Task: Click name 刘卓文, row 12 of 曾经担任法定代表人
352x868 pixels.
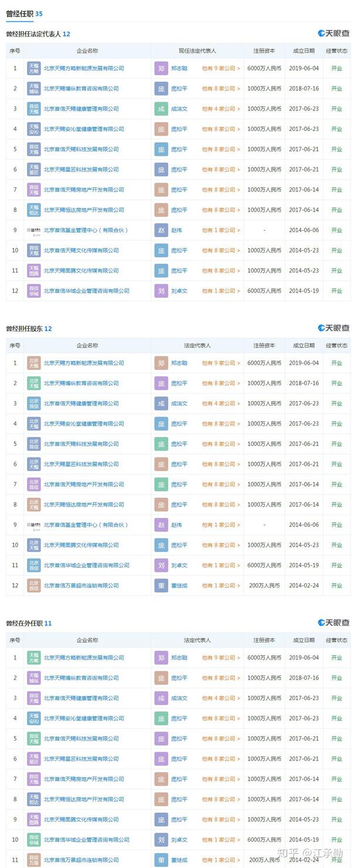Action: tap(179, 291)
